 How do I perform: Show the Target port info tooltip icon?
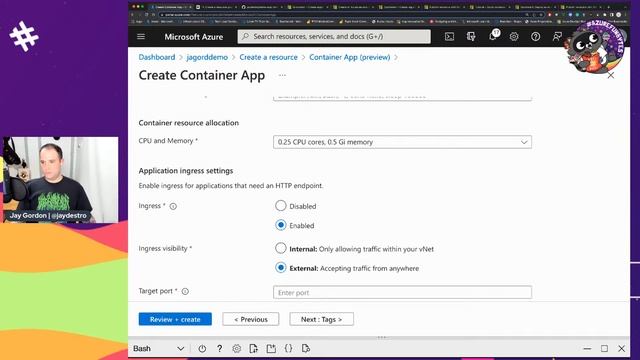point(185,291)
